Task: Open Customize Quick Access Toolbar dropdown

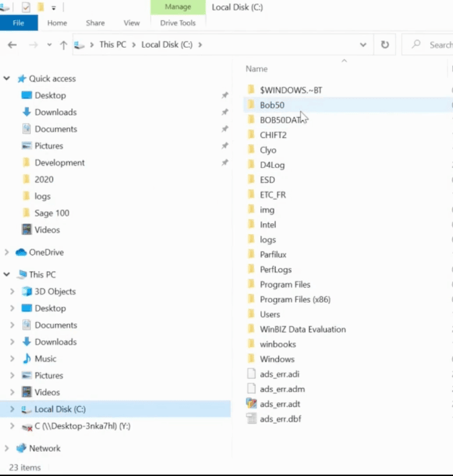Action: click(53, 8)
